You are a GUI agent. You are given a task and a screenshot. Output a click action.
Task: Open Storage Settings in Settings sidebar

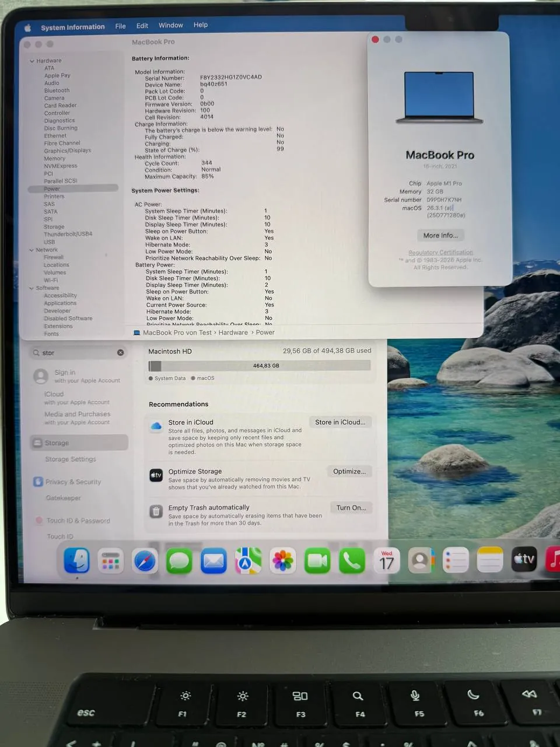(x=71, y=459)
